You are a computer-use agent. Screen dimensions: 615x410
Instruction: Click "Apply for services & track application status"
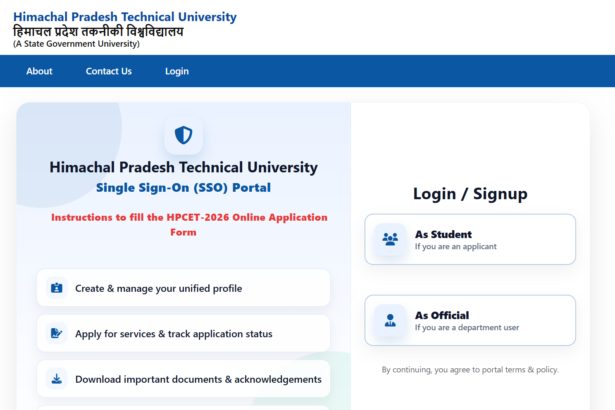point(183,333)
